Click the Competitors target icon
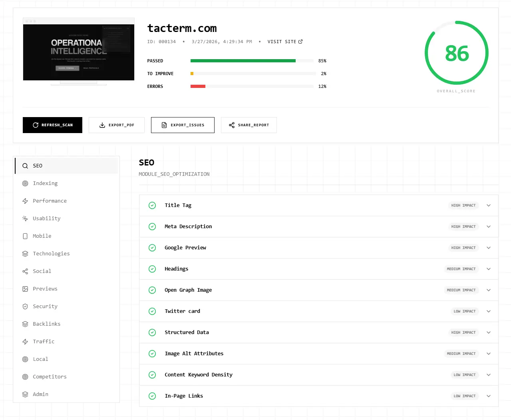Viewport: 511px width, 420px height. click(x=25, y=377)
